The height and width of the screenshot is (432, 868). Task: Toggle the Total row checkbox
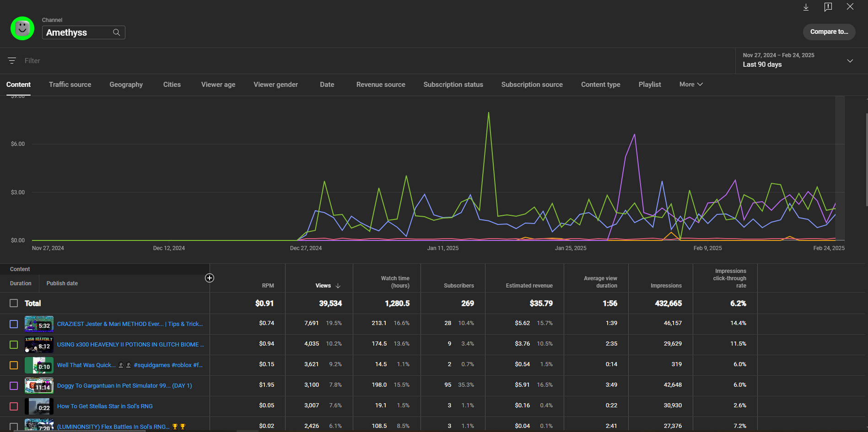[14, 303]
